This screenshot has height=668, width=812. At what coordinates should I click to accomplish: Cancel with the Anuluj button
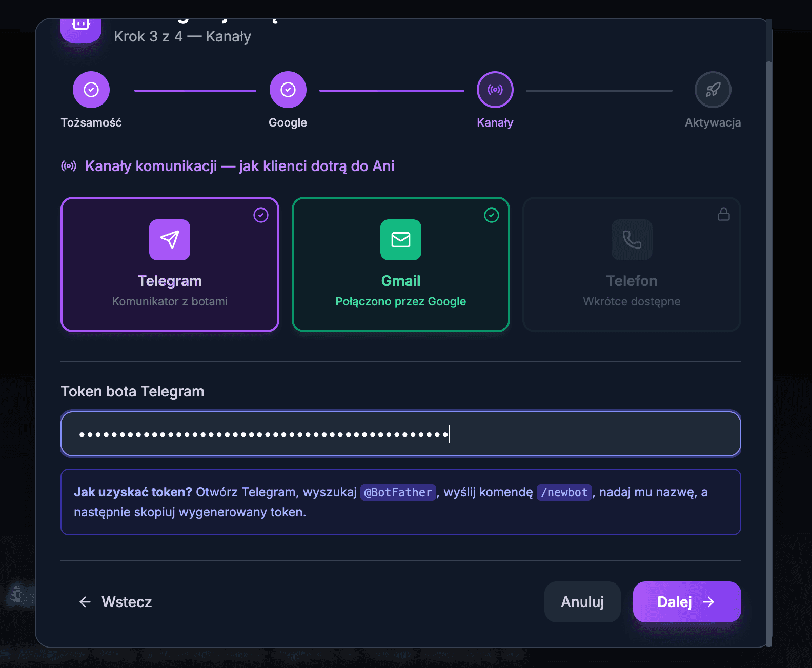point(582,602)
